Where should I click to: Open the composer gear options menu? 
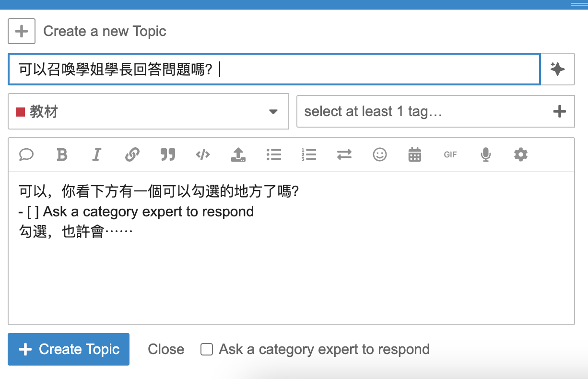pyautogui.click(x=521, y=154)
